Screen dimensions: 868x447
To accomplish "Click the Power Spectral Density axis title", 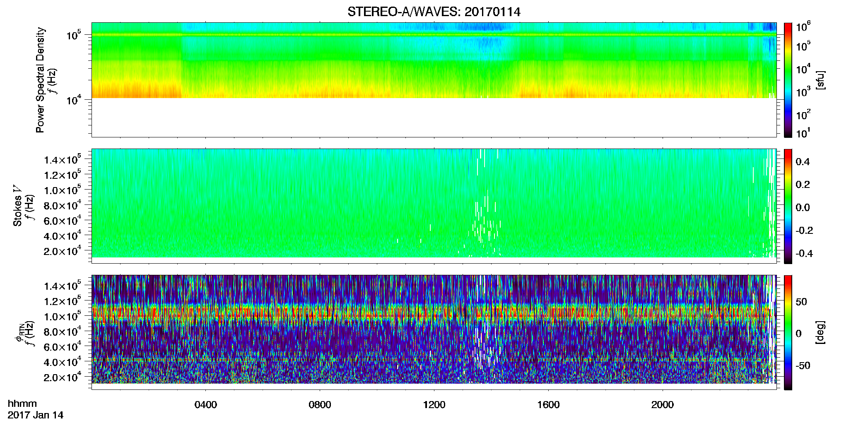I will [40, 80].
